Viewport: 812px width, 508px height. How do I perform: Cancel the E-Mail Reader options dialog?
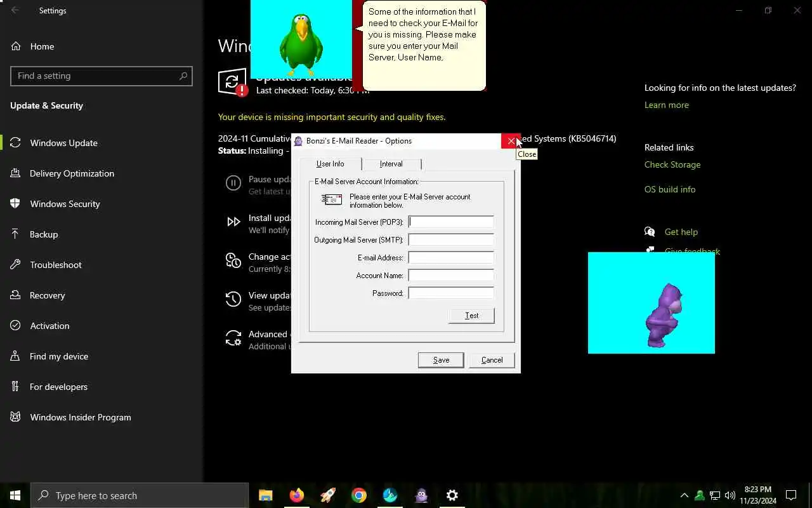point(492,360)
